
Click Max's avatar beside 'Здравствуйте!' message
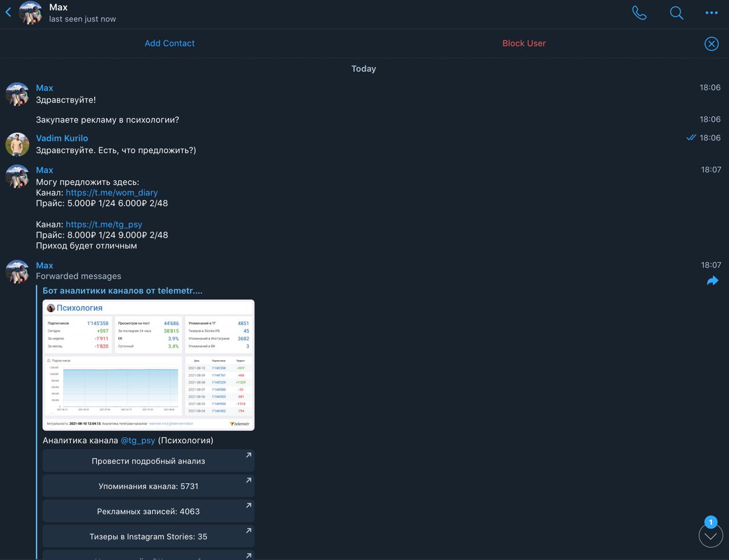tap(17, 95)
